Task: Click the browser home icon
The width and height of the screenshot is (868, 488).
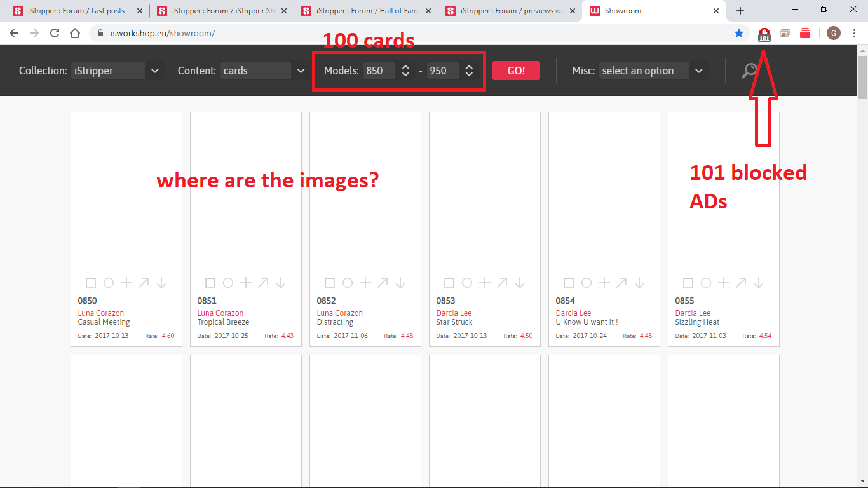Action: (x=75, y=33)
